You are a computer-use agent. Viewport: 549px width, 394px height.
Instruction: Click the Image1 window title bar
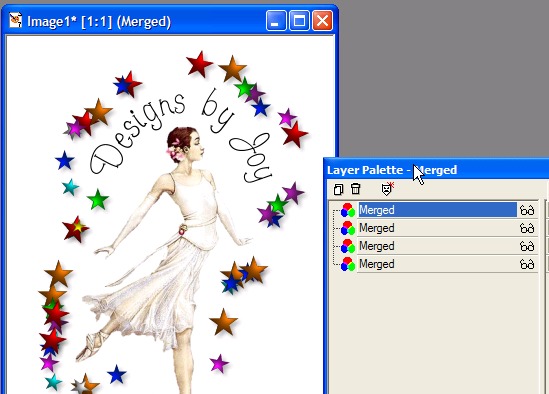pos(140,21)
